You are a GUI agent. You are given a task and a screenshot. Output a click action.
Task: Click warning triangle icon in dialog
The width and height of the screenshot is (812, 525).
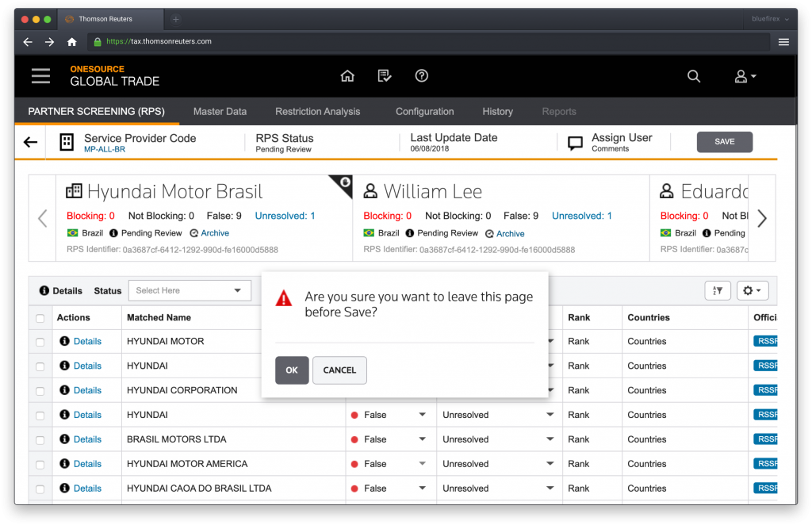(284, 298)
